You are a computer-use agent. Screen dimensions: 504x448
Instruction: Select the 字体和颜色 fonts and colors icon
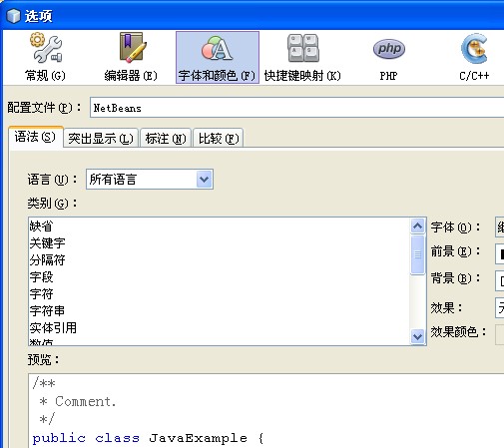point(218,57)
